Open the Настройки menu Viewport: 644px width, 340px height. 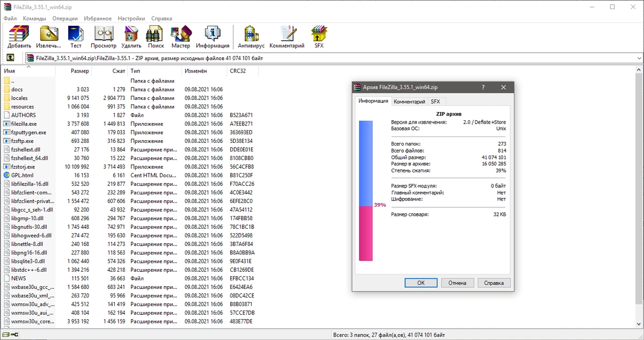(x=131, y=18)
